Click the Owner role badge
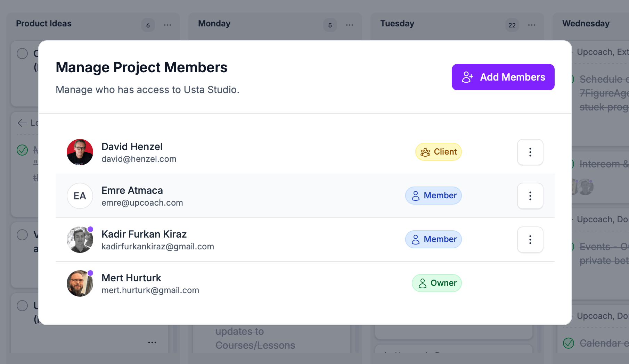 (436, 283)
